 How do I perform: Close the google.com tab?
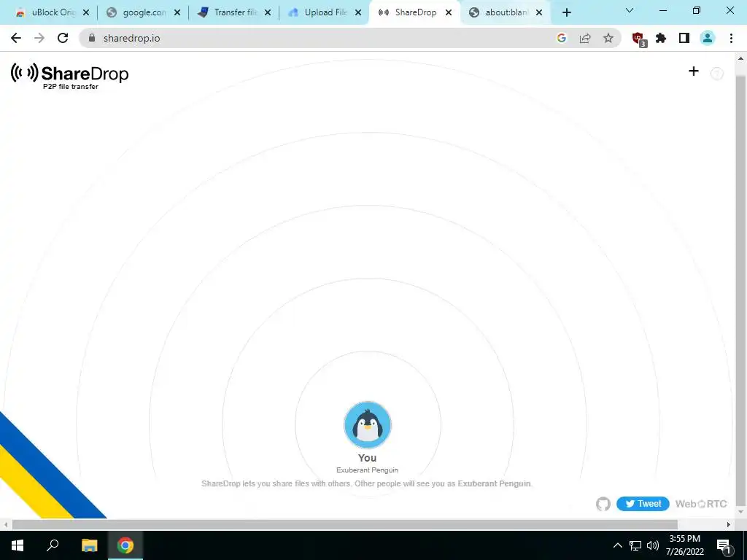177,13
